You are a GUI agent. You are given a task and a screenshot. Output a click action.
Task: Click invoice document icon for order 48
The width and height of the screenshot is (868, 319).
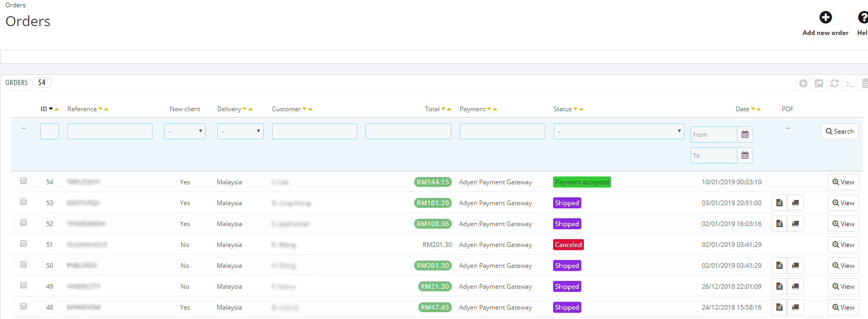pos(779,308)
